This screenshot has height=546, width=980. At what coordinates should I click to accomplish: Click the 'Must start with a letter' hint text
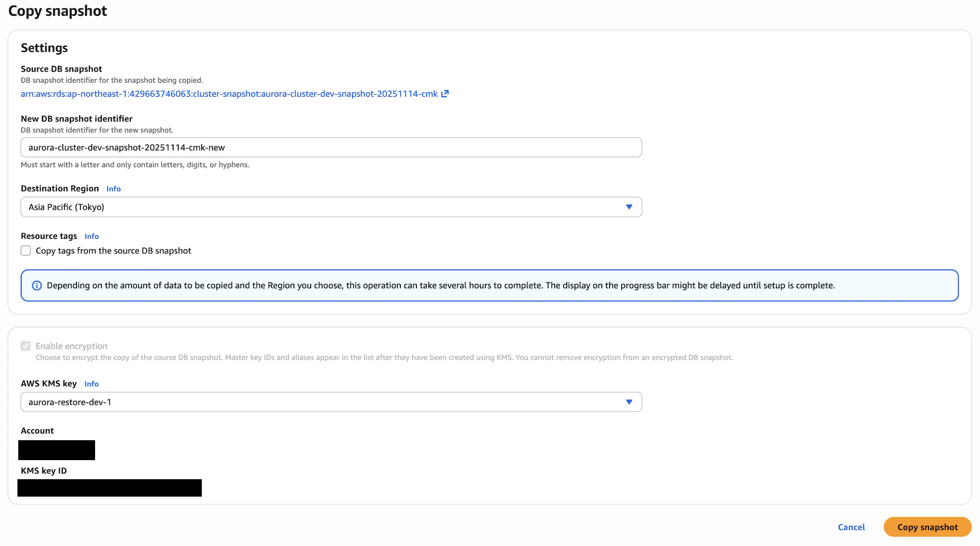(x=135, y=165)
